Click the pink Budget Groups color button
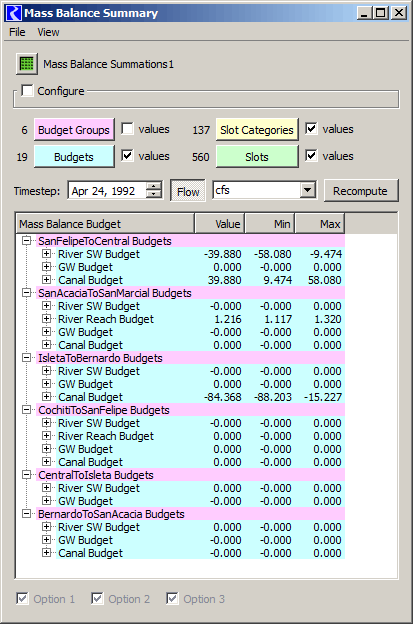This screenshot has width=413, height=624. [74, 130]
